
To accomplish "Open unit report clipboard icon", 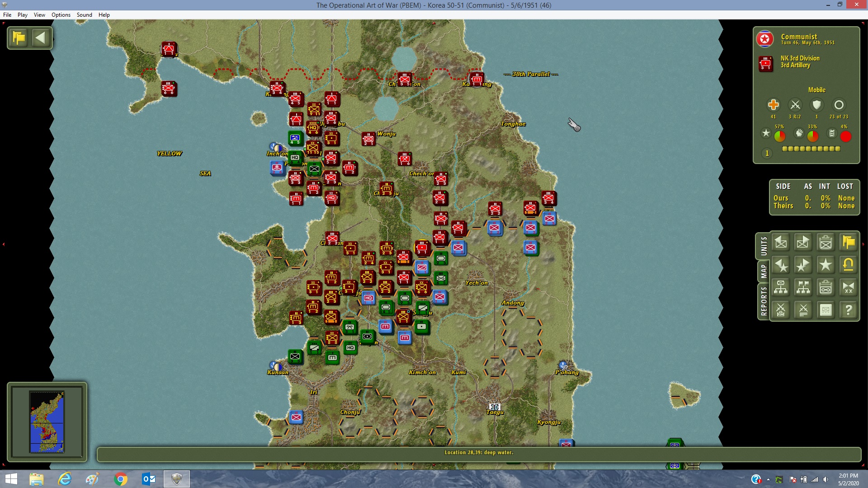I will point(826,243).
